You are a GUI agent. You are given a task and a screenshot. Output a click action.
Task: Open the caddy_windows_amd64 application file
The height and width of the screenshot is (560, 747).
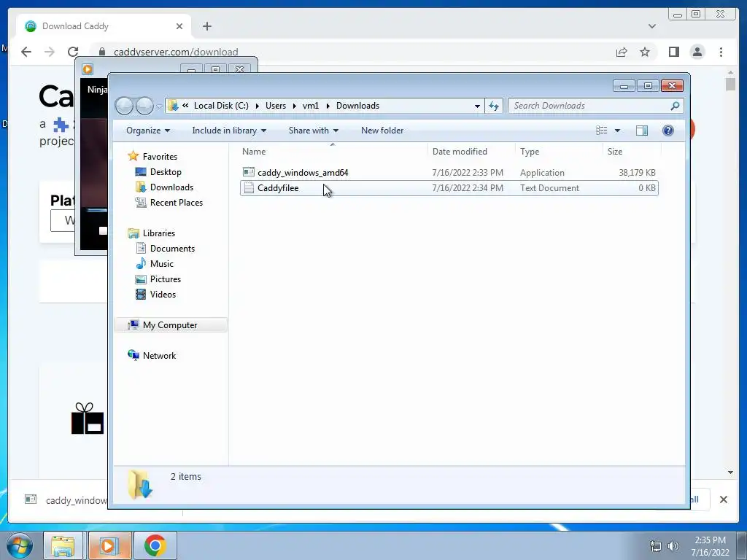(303, 172)
